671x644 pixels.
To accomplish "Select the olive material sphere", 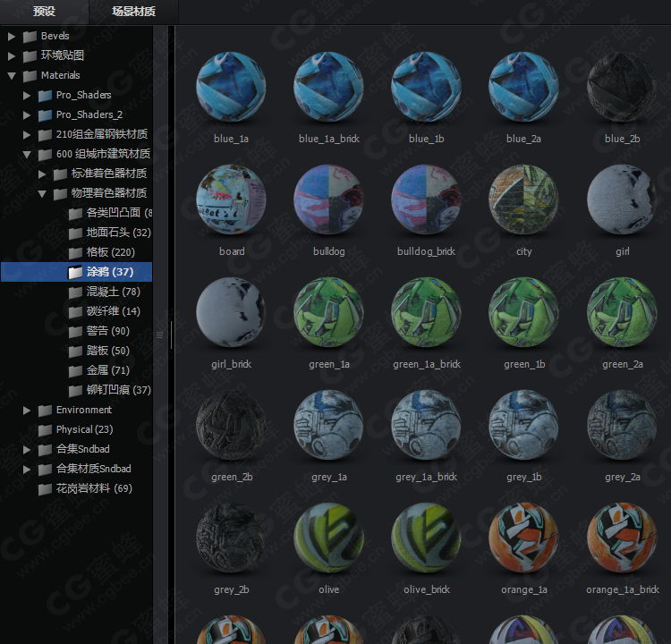I will [x=328, y=538].
